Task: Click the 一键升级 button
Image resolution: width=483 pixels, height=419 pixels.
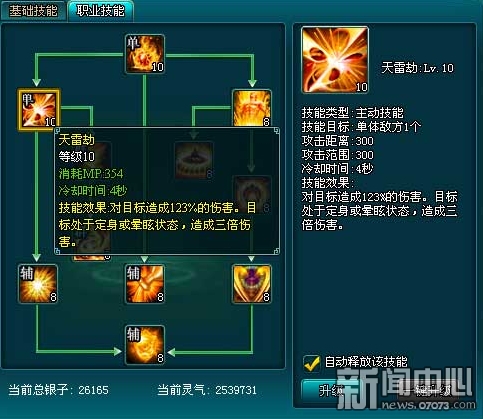Action: click(x=428, y=390)
